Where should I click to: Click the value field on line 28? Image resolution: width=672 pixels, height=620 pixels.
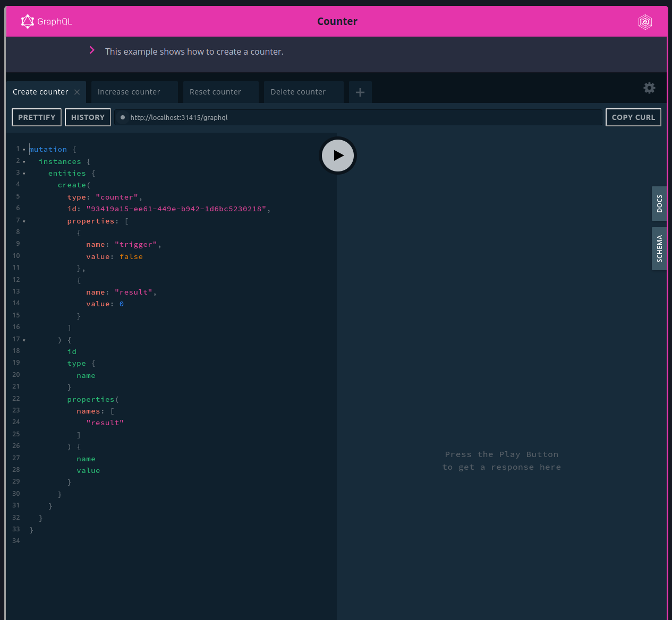point(88,471)
